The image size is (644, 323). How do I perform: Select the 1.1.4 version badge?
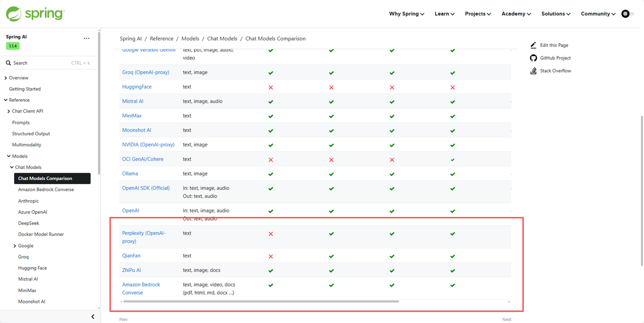[x=12, y=46]
